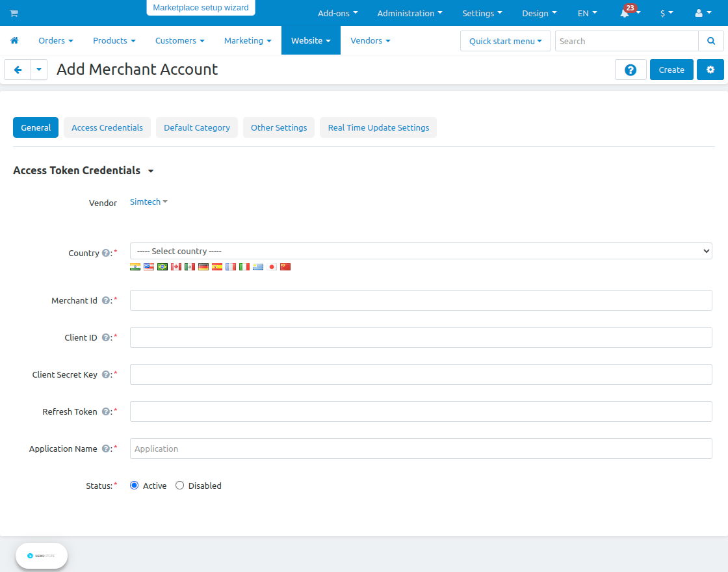Collapse the Access Token Credentials section
The width and height of the screenshot is (728, 572).
pyautogui.click(x=151, y=171)
